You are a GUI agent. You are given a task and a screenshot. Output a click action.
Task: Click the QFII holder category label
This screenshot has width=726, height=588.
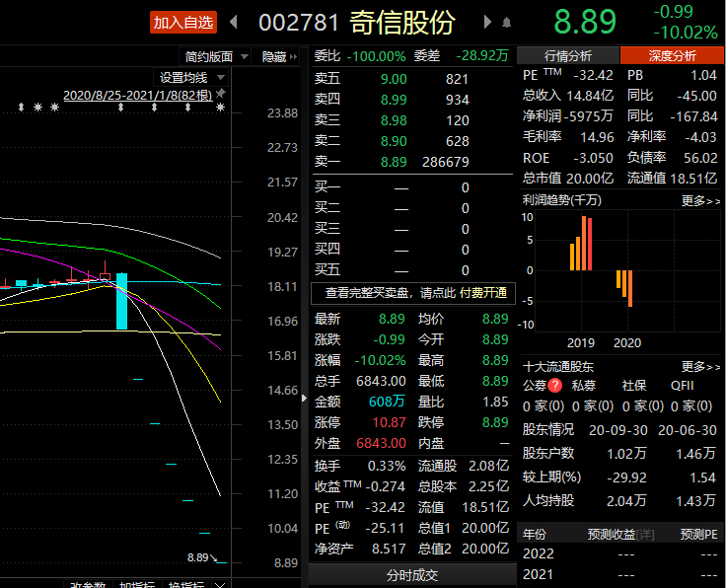682,385
